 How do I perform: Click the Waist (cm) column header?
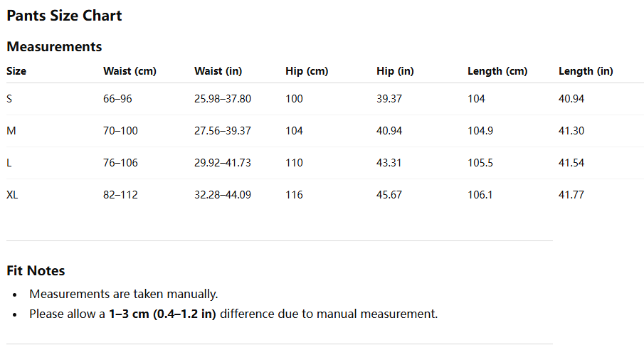[x=130, y=71]
